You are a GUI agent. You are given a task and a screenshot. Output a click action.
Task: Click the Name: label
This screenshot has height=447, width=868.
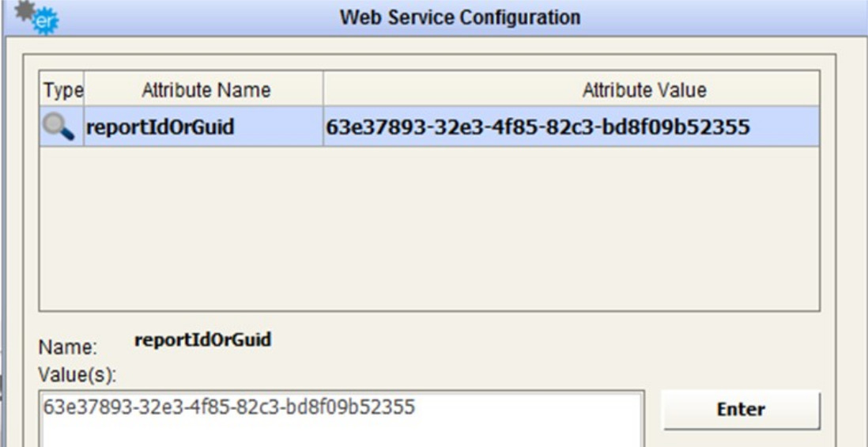tap(78, 347)
